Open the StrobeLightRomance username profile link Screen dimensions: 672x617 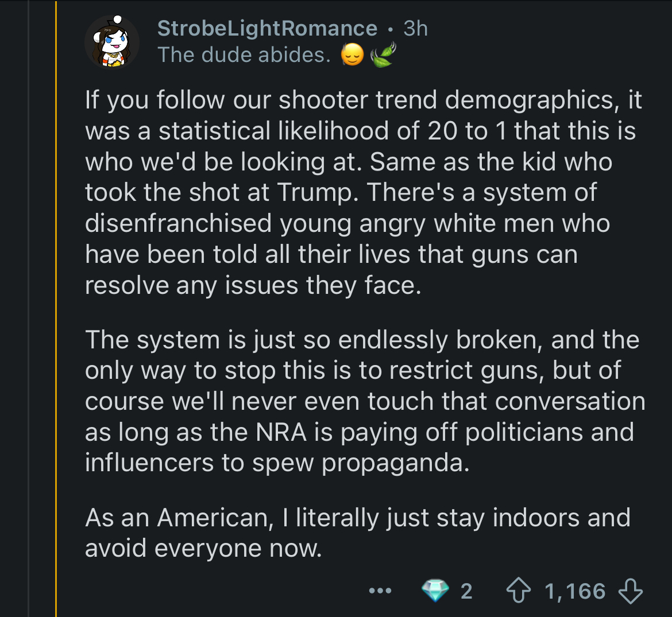point(268,28)
